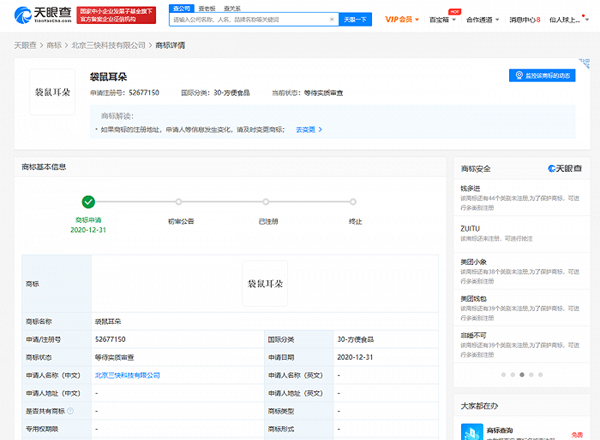The height and width of the screenshot is (440, 600).
Task: Open 消息中心 notifications
Action: [525, 20]
